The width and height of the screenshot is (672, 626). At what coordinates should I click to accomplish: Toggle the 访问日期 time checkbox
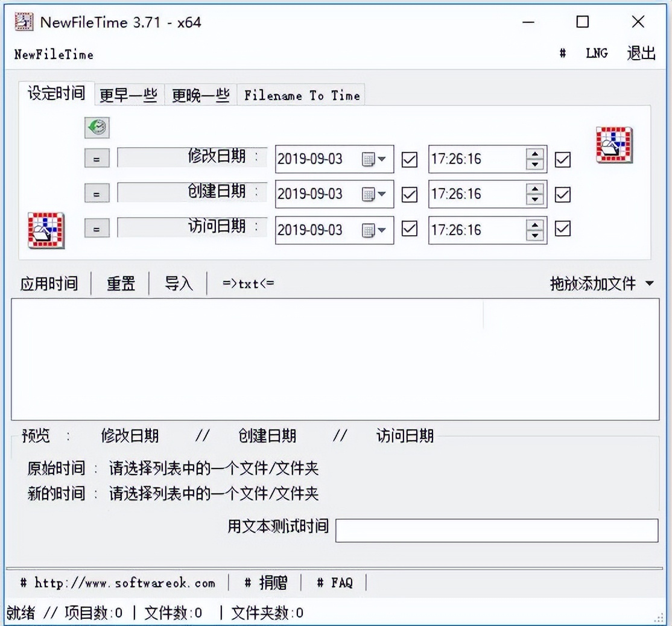click(562, 229)
